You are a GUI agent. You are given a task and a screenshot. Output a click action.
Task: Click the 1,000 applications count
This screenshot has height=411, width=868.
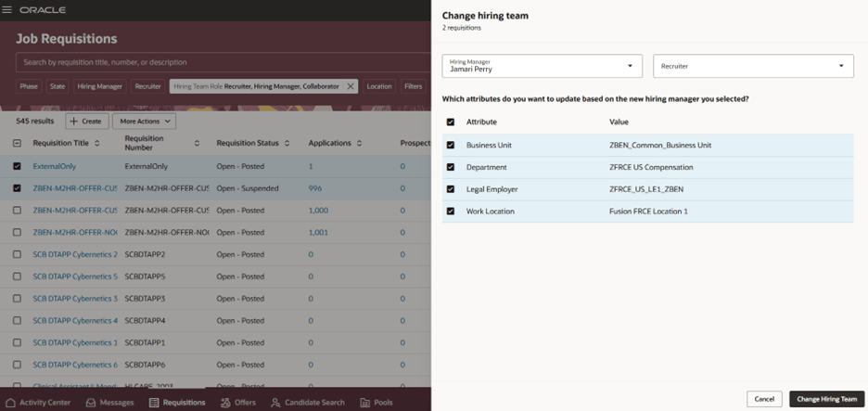(x=318, y=211)
